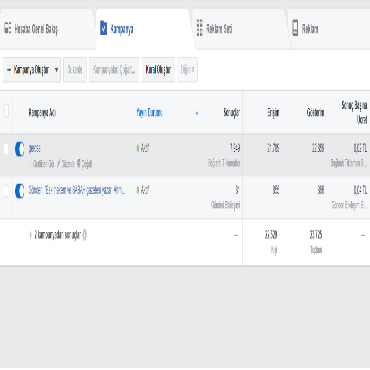The width and height of the screenshot is (370, 370).
Task: Click the Reklam tab device icon
Action: [x=295, y=28]
